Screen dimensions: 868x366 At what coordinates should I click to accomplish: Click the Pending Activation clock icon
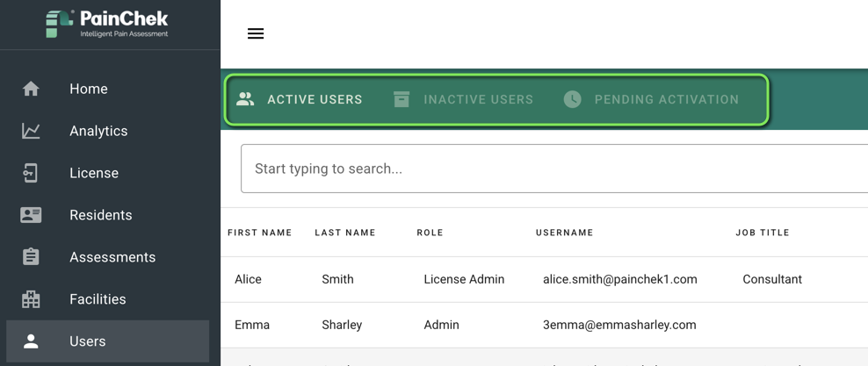(573, 99)
